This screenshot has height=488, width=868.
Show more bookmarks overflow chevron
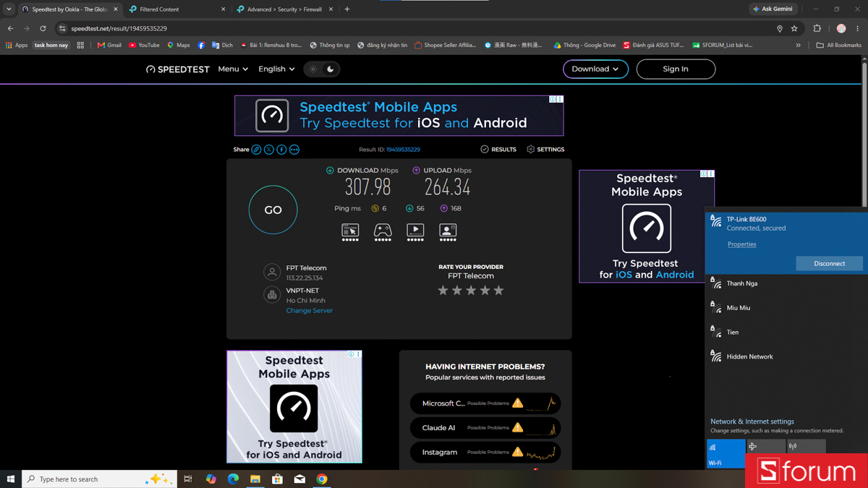click(x=799, y=45)
